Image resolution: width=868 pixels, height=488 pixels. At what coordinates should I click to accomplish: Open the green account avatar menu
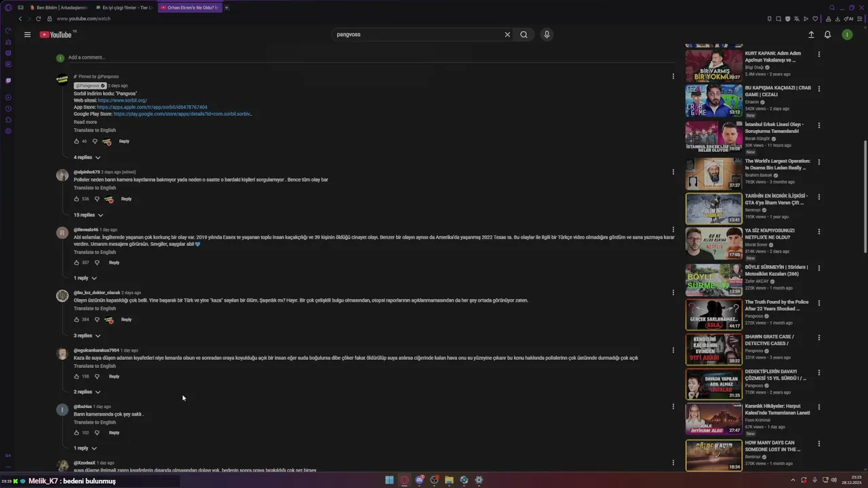tap(847, 35)
